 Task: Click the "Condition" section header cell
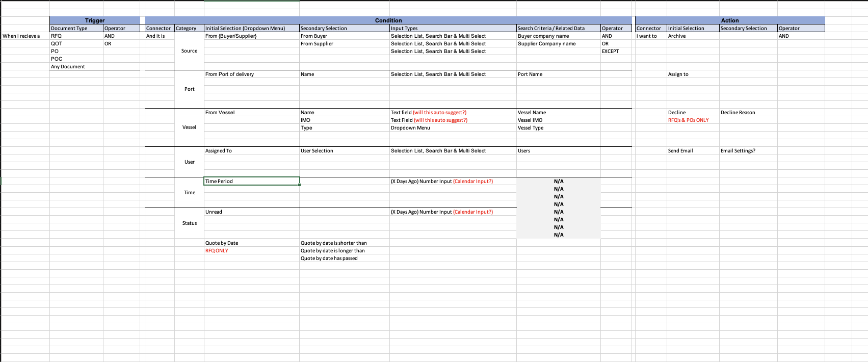pyautogui.click(x=388, y=20)
